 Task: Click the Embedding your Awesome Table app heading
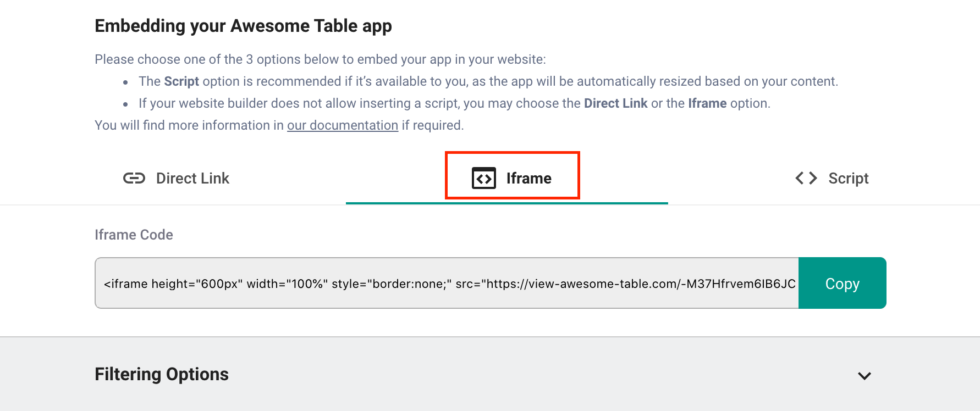coord(243,26)
